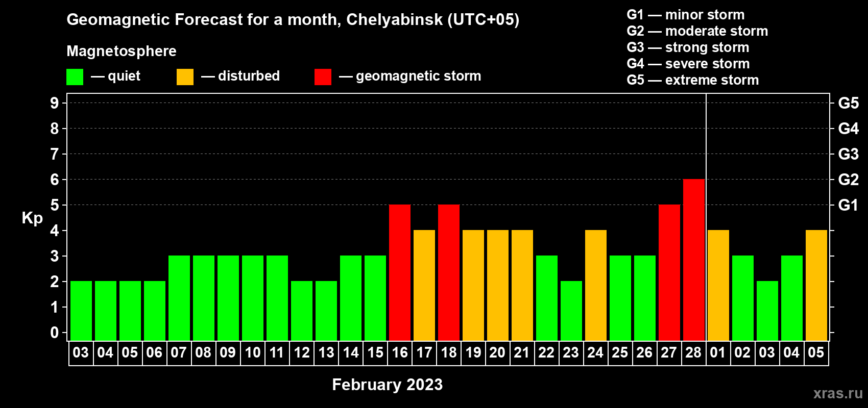
Task: Click the G2 label on right axis
Action: point(849,180)
